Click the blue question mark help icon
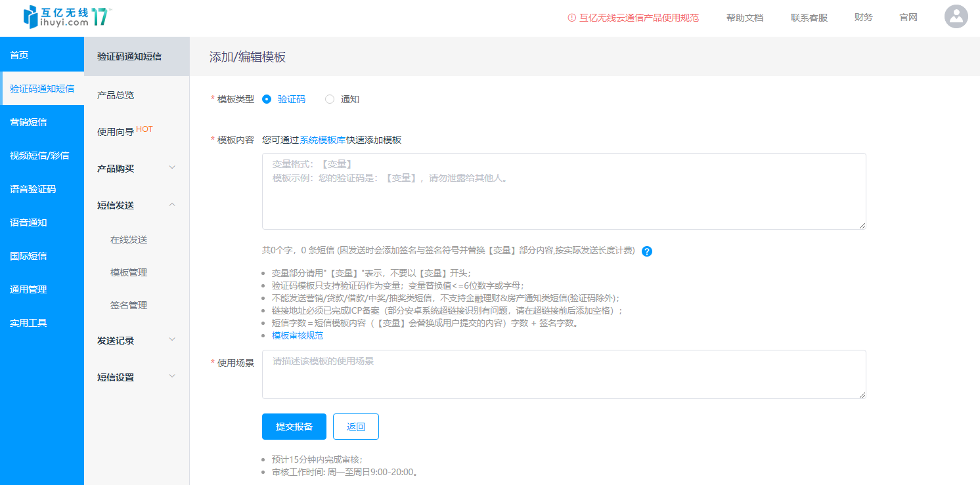 (x=646, y=251)
